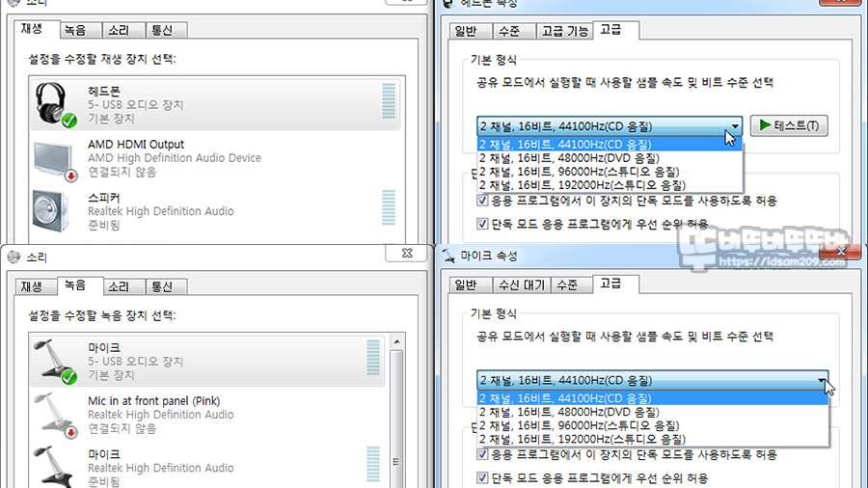
Task: Click up arrow of recording list scrollbar
Action: [x=397, y=342]
